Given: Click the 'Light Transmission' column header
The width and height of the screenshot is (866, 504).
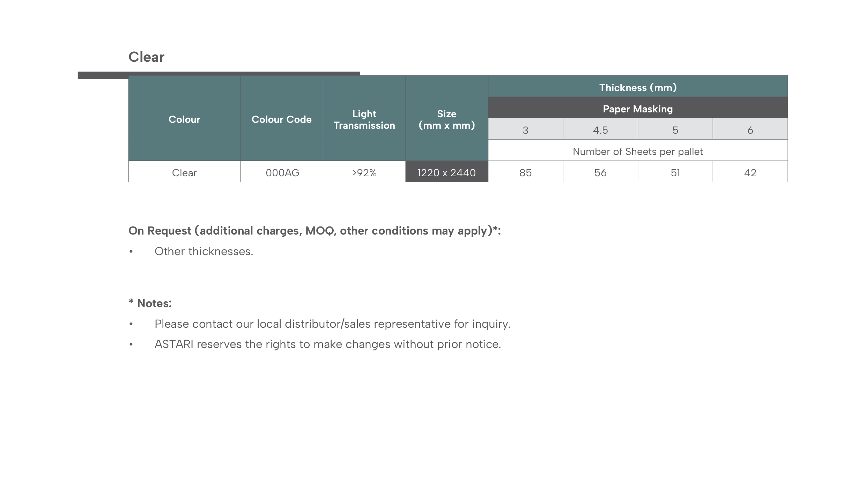Looking at the screenshot, I should [x=364, y=118].
